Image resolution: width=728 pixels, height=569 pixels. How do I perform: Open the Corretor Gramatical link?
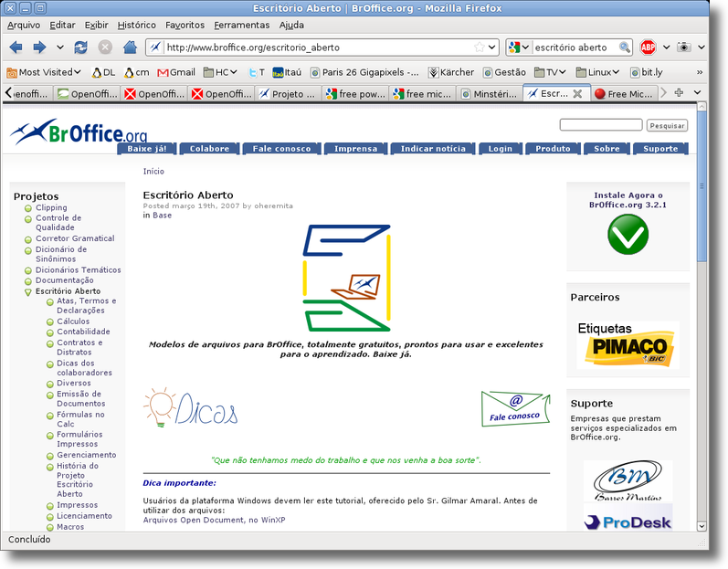75,238
